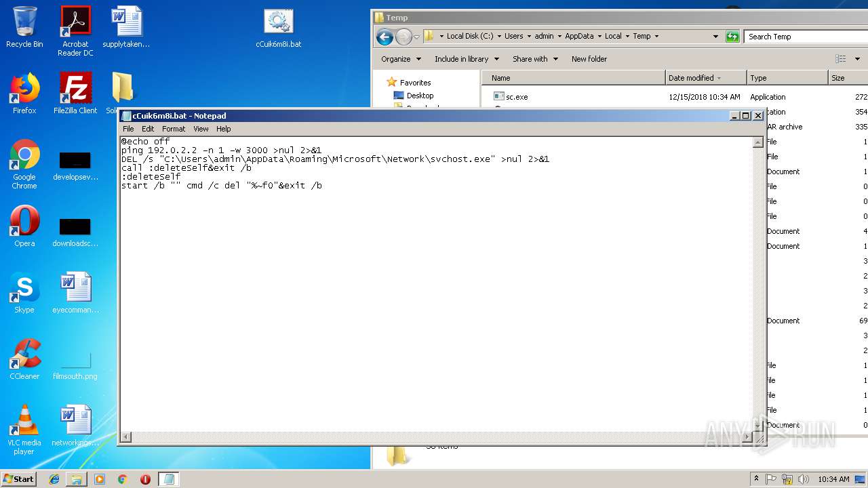Click Notepad horizontal scrollbar left arrow
Screen dimensions: 868x488
click(x=126, y=437)
